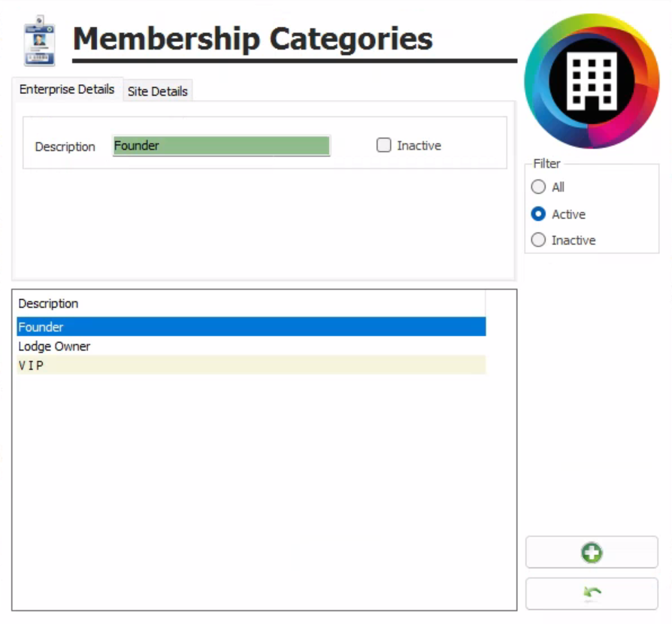Click the green undo arrow button

(592, 593)
